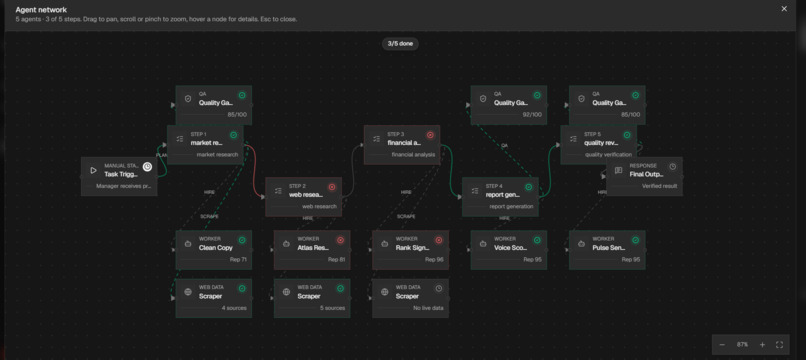Click the '5 sources' text on the Scraper
This screenshot has height=360, width=806.
332,308
